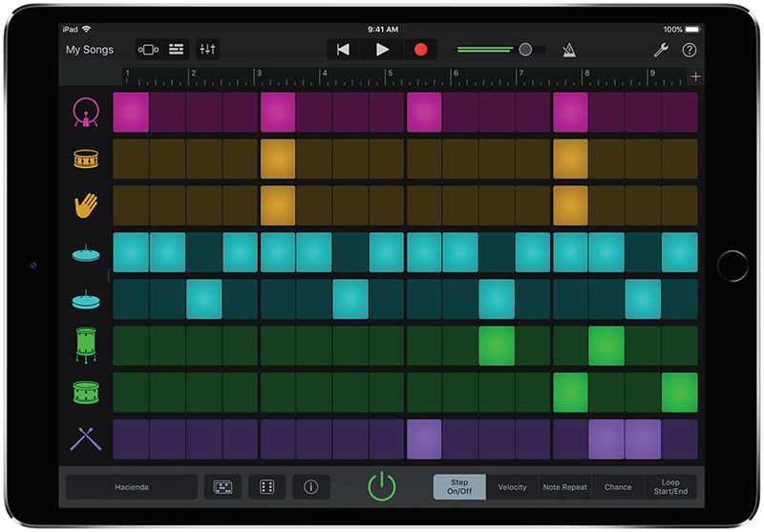Image resolution: width=764 pixels, height=532 pixels.
Task: Open the help question mark
Action: click(x=689, y=50)
